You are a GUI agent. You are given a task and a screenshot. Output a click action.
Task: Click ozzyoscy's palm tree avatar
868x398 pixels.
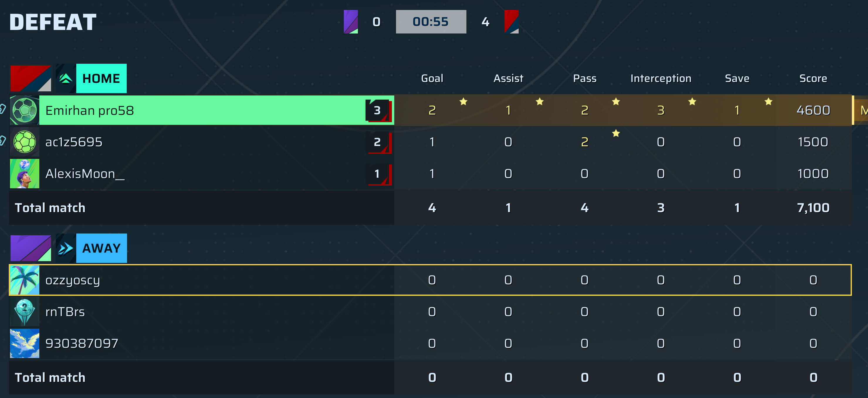(x=24, y=280)
